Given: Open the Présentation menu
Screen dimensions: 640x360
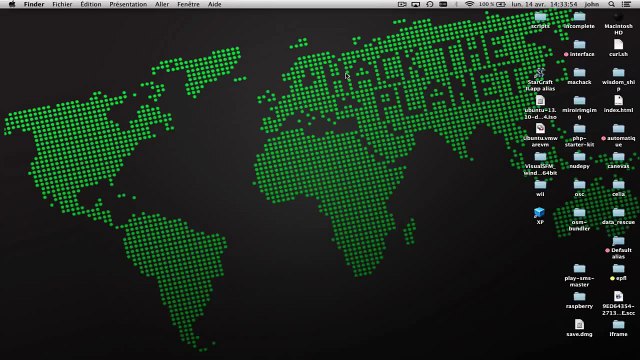Looking at the screenshot, I should [x=128, y=4].
